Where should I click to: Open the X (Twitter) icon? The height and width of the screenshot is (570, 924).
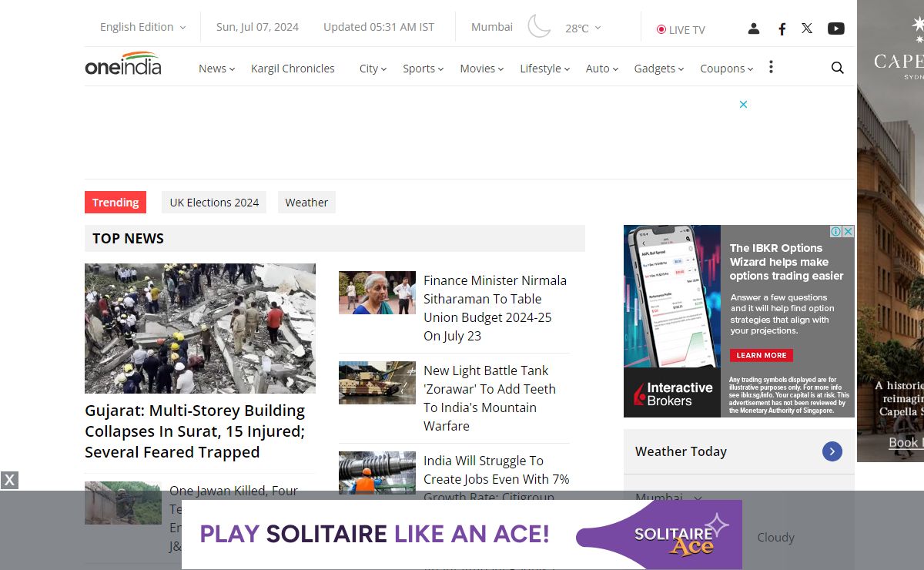click(807, 28)
